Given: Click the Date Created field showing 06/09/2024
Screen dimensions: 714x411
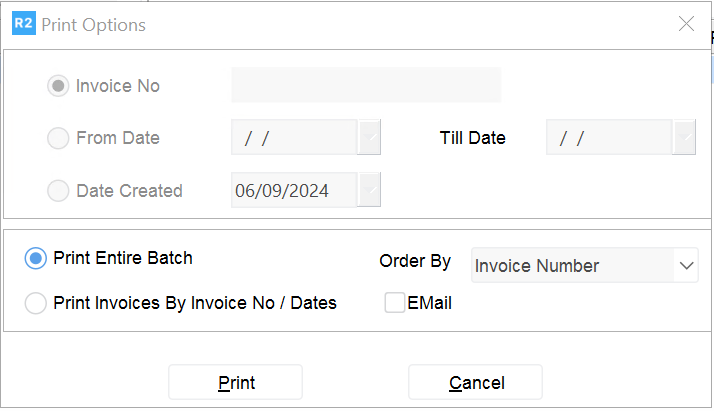Looking at the screenshot, I should pyautogui.click(x=294, y=190).
